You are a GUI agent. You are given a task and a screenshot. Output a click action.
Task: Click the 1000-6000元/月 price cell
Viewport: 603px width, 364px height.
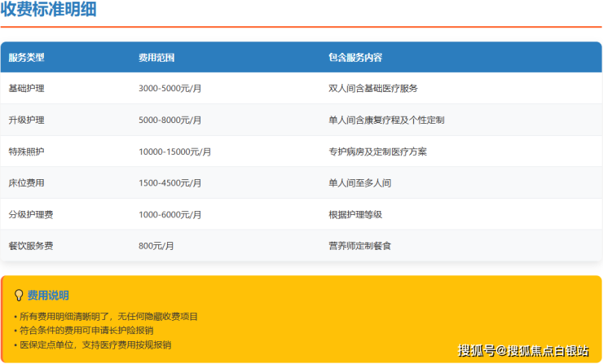[170, 214]
